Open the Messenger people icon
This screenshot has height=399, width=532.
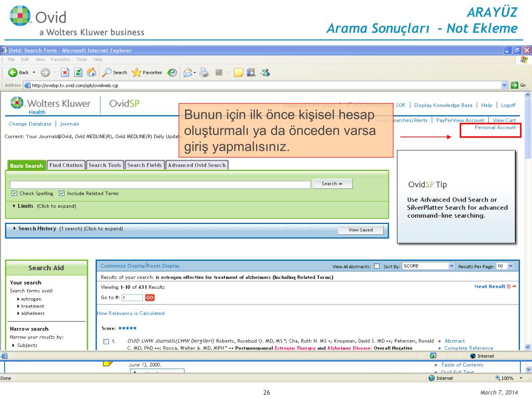click(265, 72)
